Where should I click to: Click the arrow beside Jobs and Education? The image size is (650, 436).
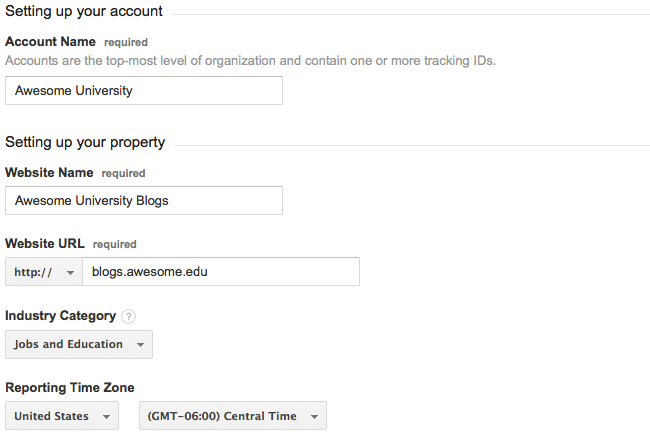[x=141, y=345]
